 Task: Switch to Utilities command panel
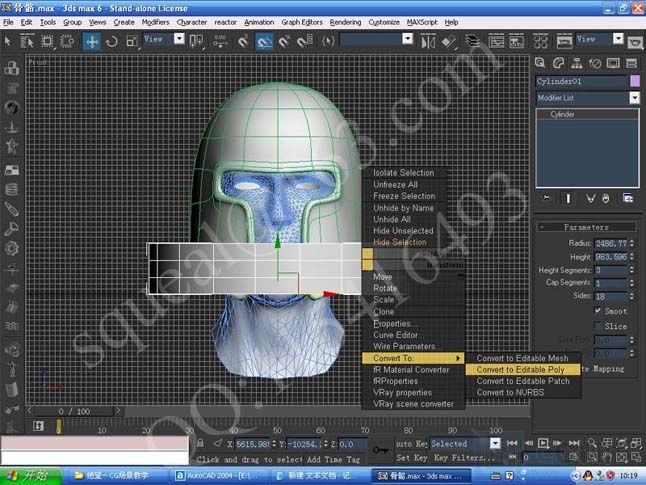[631, 63]
